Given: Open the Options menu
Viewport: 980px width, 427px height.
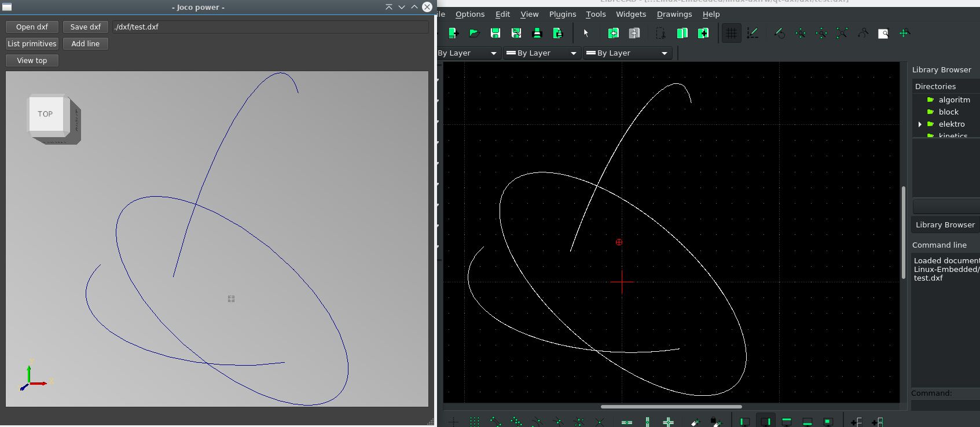Looking at the screenshot, I should point(470,14).
